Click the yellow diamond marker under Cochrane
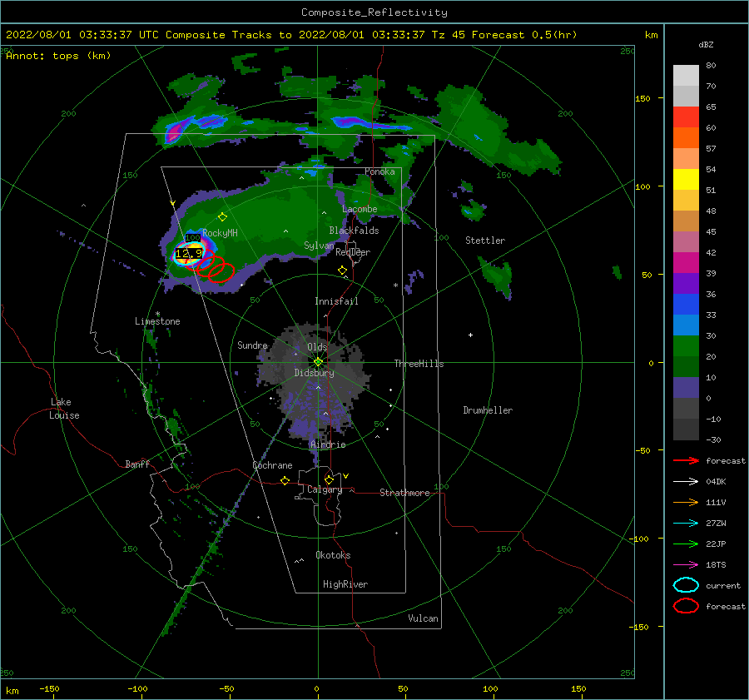The height and width of the screenshot is (700, 749). pos(285,480)
